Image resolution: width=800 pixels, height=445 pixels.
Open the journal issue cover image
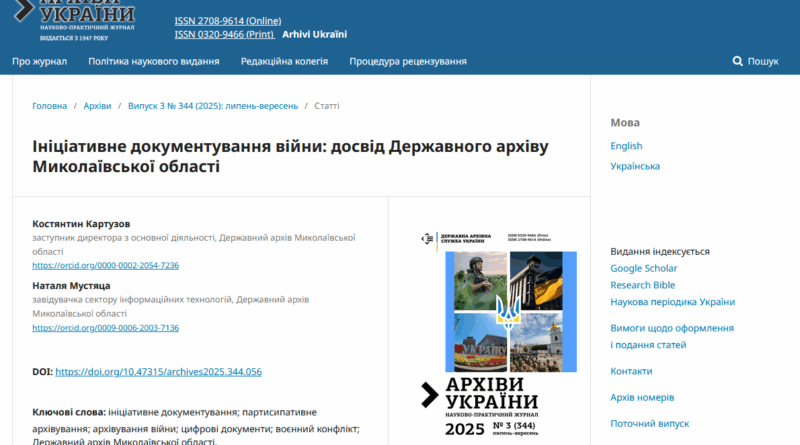[497, 332]
